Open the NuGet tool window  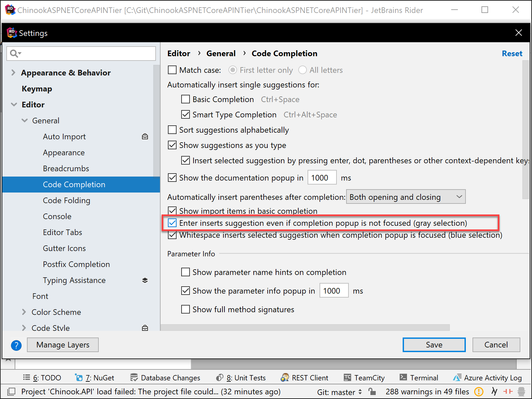[x=95, y=378]
